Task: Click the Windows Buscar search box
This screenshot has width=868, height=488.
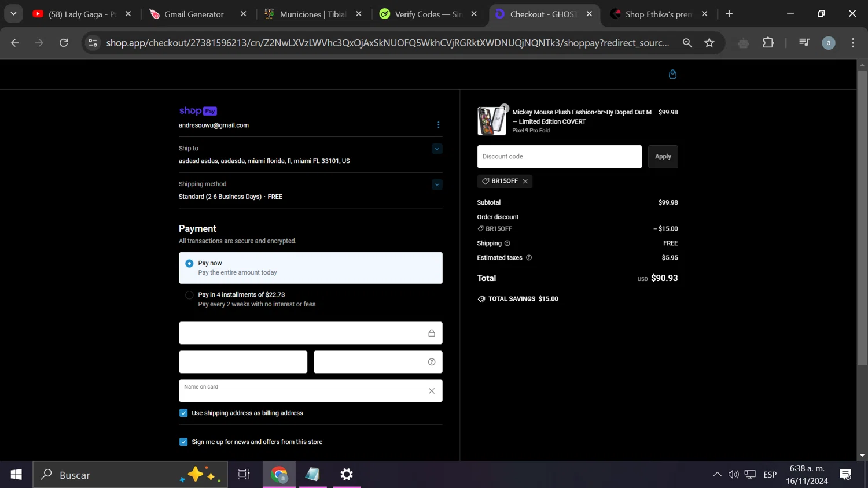Action: tap(130, 475)
